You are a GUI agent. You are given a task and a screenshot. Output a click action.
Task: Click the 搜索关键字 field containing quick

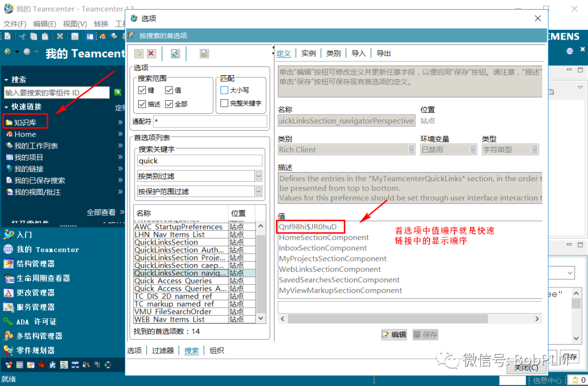[x=200, y=161]
